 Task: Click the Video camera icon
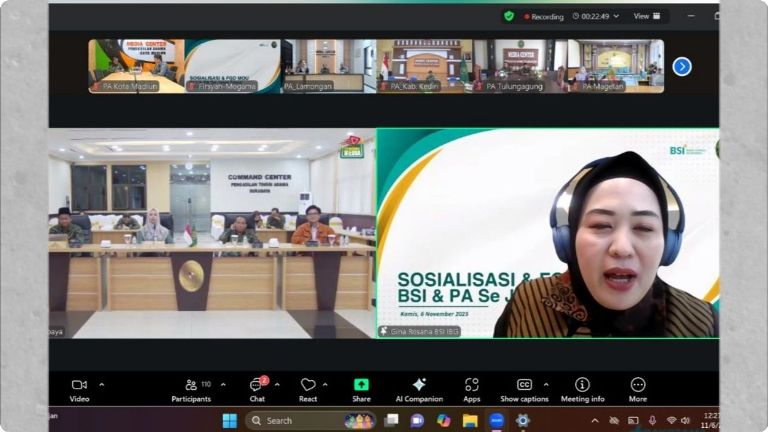[79, 385]
